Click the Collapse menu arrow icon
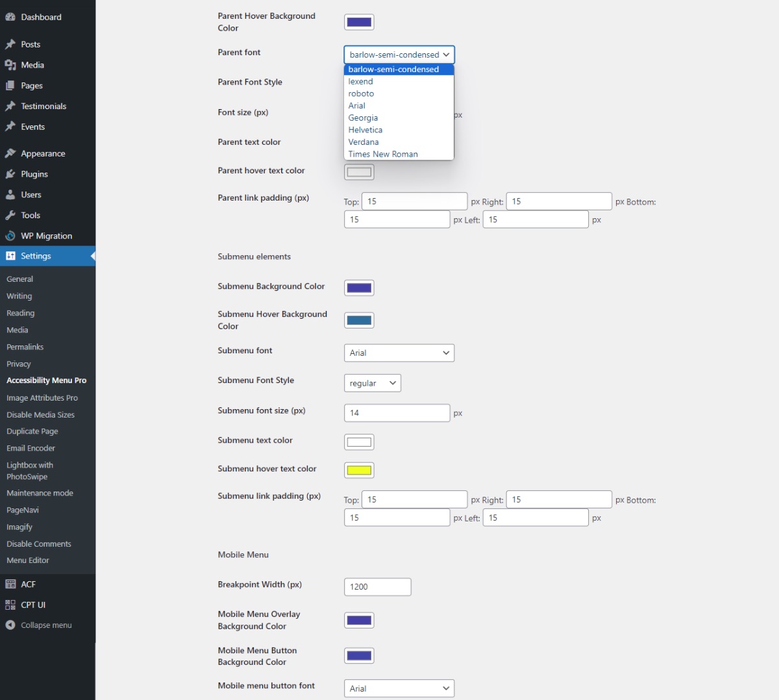The height and width of the screenshot is (700, 779). pyautogui.click(x=10, y=625)
